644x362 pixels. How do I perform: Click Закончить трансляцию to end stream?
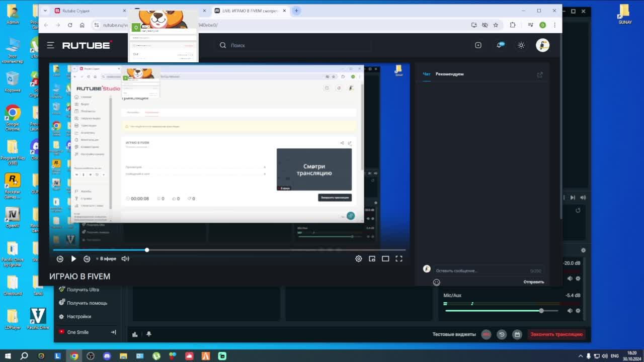tap(556, 334)
